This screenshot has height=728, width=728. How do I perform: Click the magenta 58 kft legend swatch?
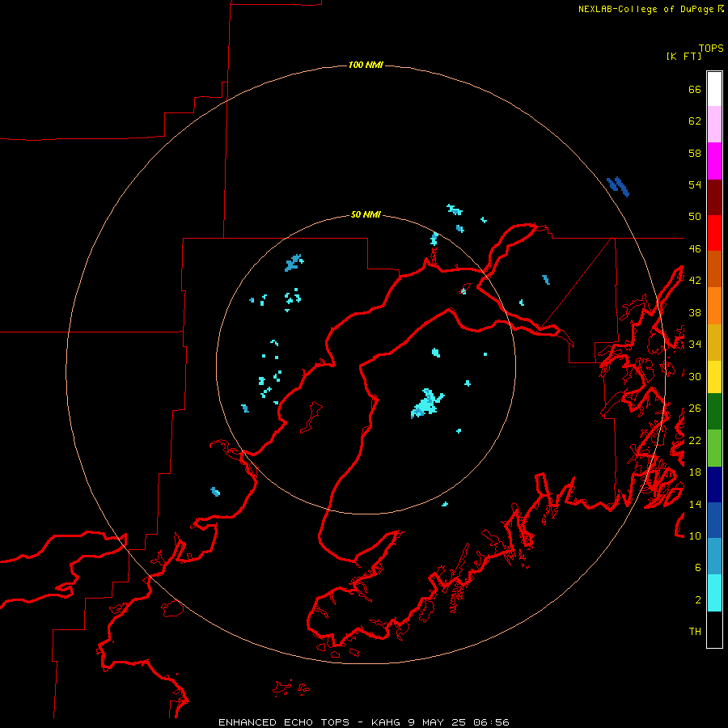[x=714, y=161]
